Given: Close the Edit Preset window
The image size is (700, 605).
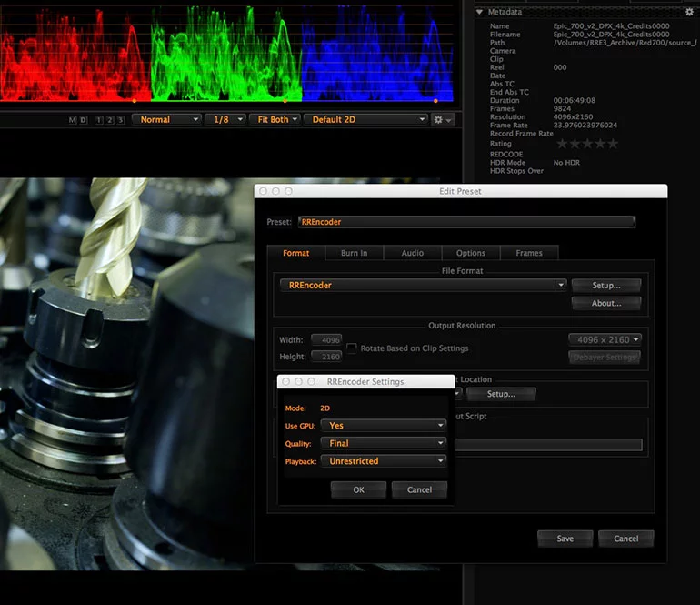Looking at the screenshot, I should pos(263,191).
